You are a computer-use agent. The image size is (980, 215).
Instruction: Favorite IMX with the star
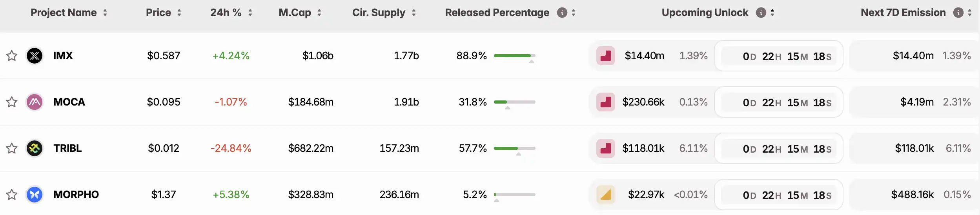(12, 56)
